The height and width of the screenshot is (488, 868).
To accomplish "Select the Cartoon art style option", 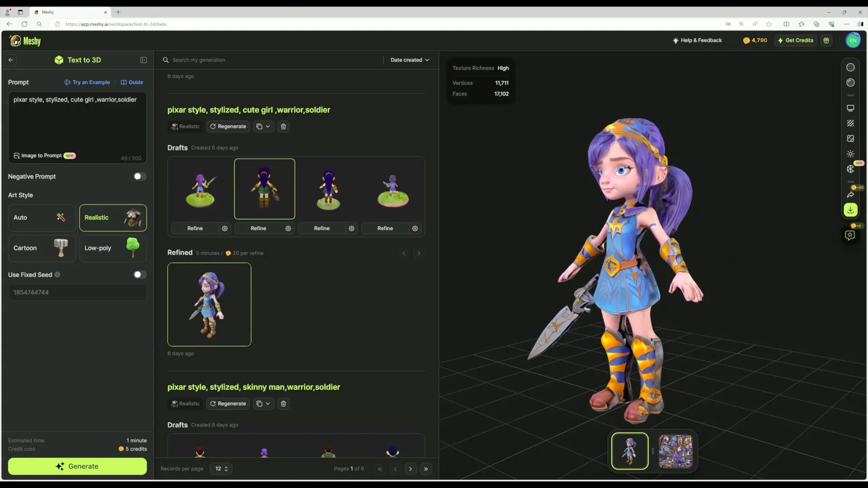I will click(42, 248).
